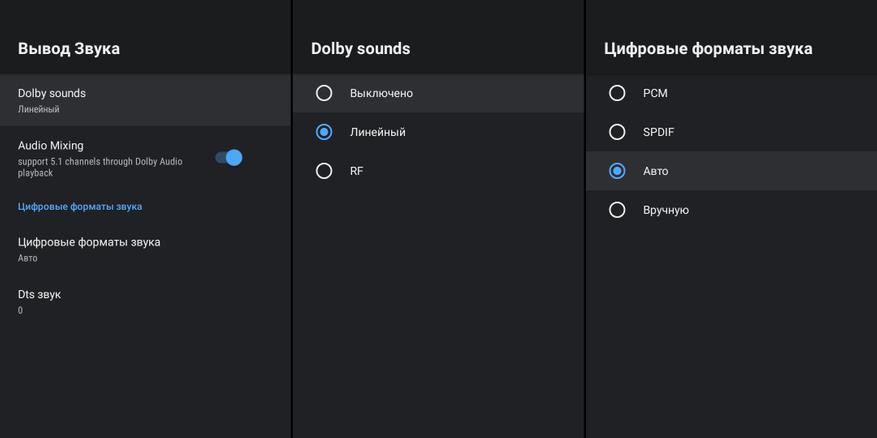Click the SPDIF text label
Viewport: 877px width, 438px height.
[659, 132]
